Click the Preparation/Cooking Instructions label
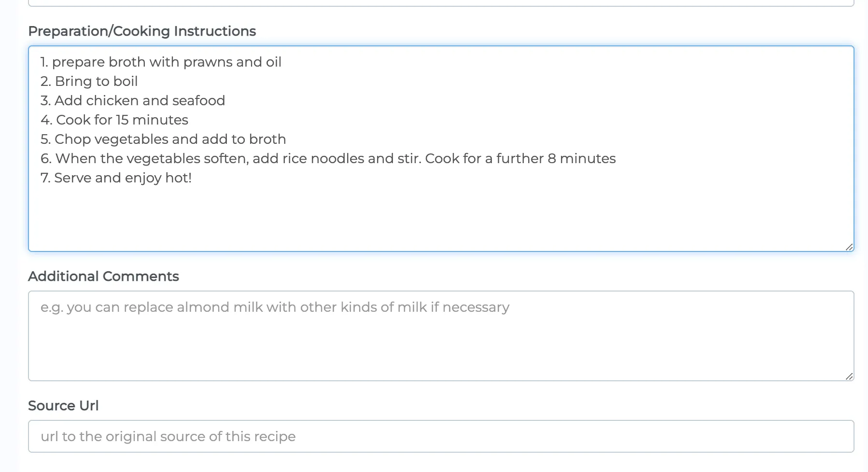This screenshot has height=472, width=868. point(142,31)
